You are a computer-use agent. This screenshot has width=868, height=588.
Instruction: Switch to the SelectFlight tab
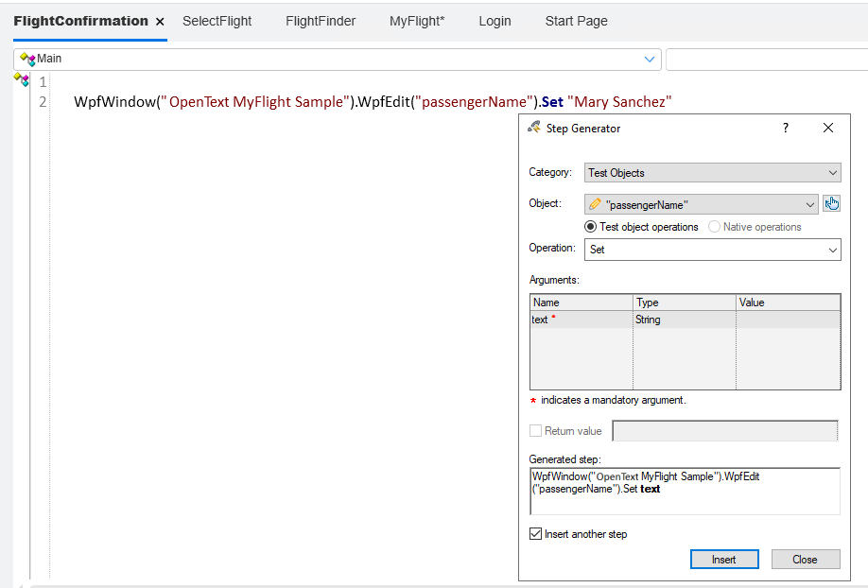point(217,21)
